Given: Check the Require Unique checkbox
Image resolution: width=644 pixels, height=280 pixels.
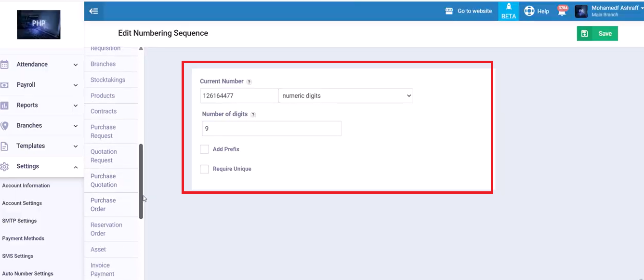Looking at the screenshot, I should 204,169.
